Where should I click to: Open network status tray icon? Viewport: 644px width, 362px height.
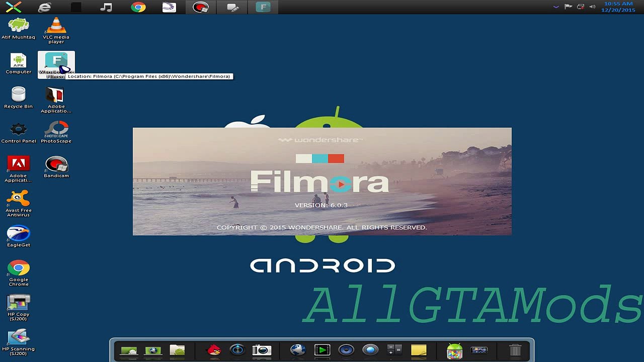click(x=580, y=7)
